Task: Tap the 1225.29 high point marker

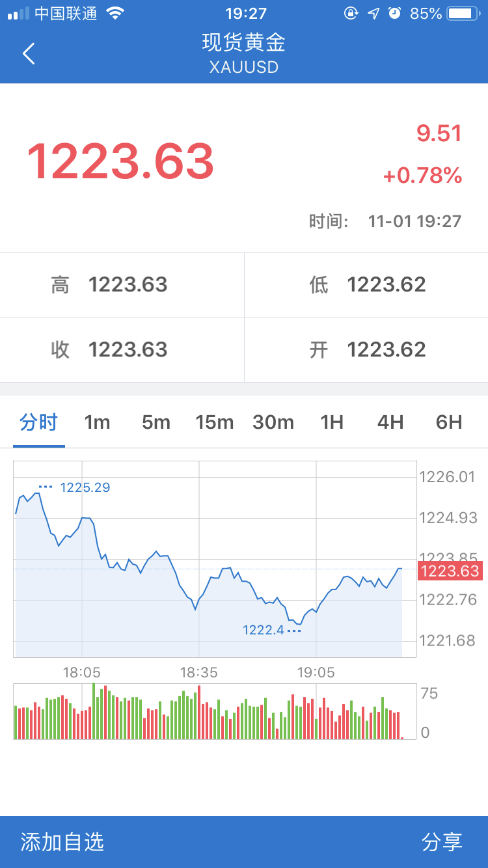Action: point(85,487)
